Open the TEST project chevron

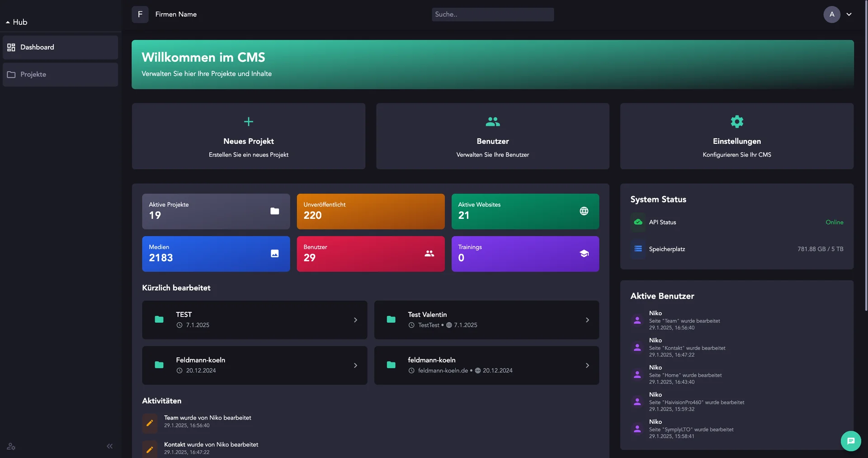click(x=355, y=320)
